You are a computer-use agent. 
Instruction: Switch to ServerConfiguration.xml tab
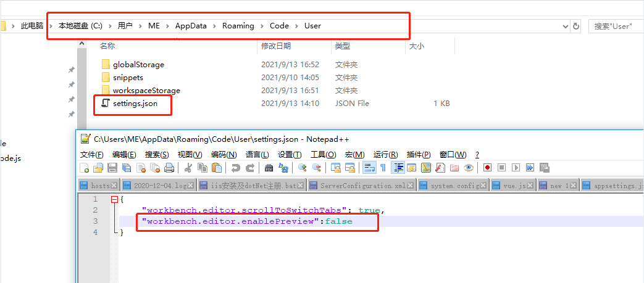point(362,186)
